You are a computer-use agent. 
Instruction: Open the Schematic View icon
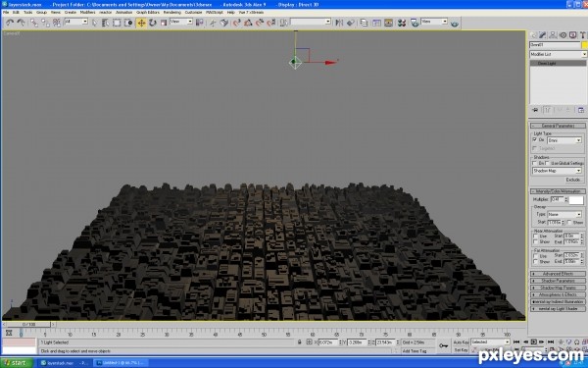click(388, 23)
